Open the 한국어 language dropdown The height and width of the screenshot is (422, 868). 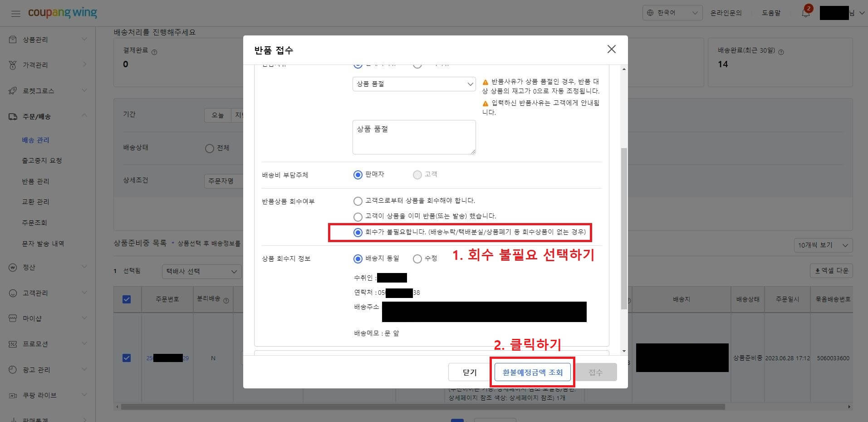point(672,13)
